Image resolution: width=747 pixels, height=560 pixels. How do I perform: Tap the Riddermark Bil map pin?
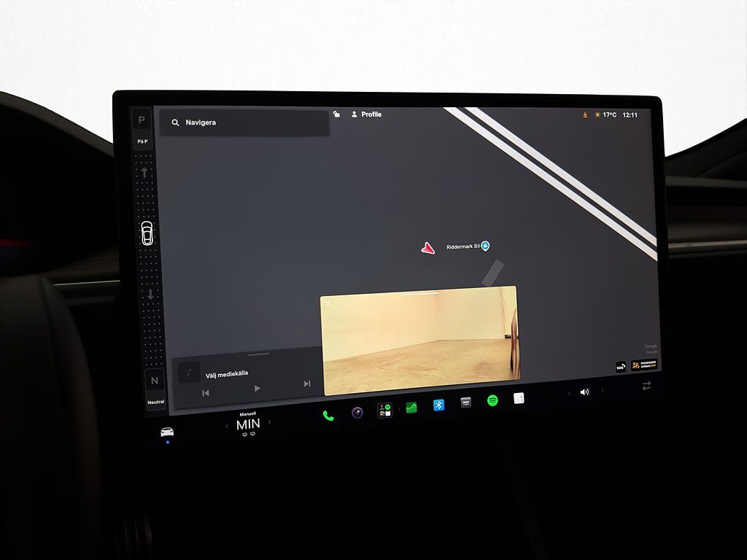tap(485, 246)
